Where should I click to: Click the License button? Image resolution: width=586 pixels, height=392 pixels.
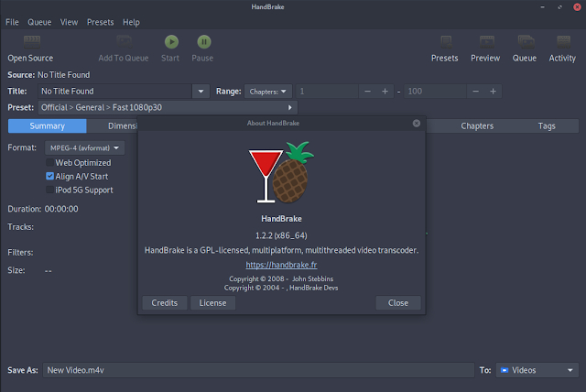(x=212, y=302)
